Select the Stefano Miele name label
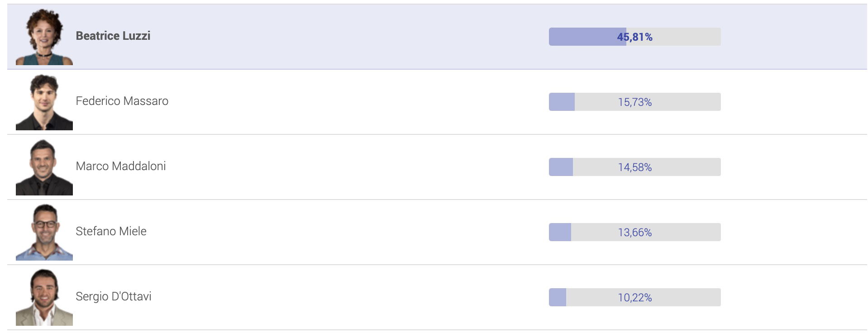This screenshot has width=868, height=333. (x=111, y=231)
